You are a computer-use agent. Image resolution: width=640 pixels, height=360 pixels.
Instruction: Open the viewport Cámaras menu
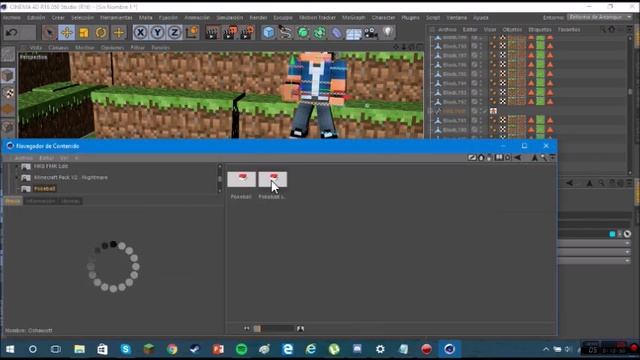click(x=58, y=48)
